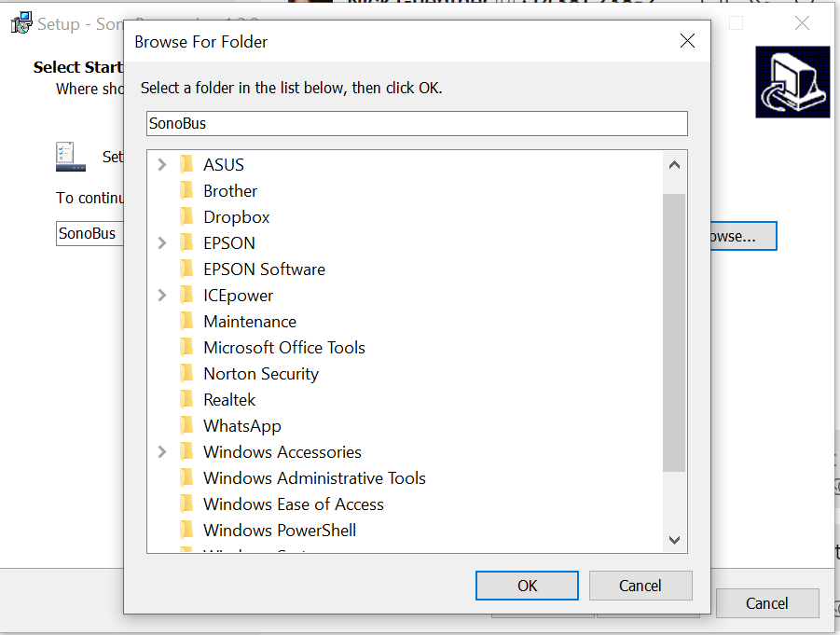Click the Setup installer icon in title bar
This screenshot has width=840, height=635.
[21, 23]
